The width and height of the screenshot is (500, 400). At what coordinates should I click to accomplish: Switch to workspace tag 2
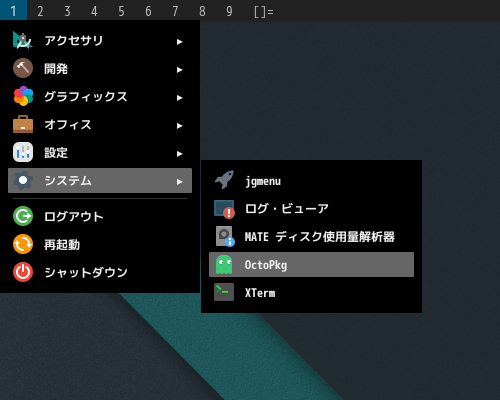click(40, 11)
